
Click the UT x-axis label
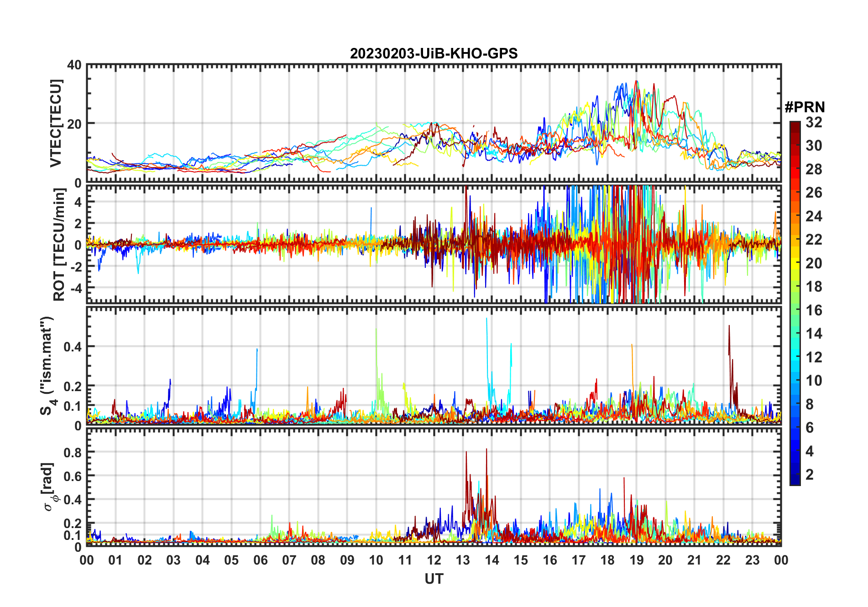[434, 579]
